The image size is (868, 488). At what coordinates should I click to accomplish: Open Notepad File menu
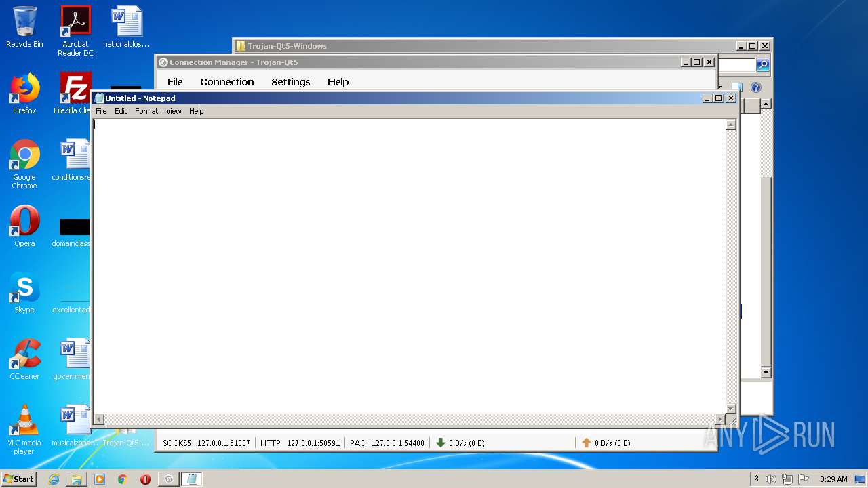point(101,111)
